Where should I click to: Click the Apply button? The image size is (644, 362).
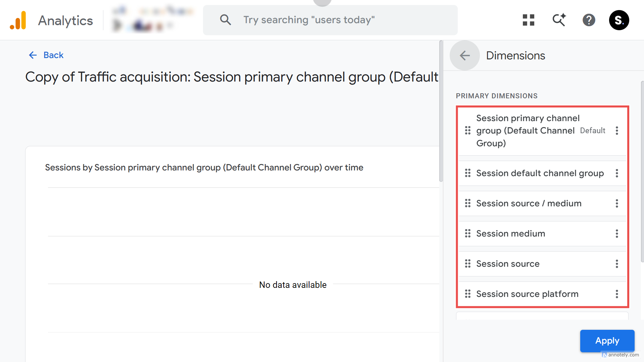click(607, 341)
